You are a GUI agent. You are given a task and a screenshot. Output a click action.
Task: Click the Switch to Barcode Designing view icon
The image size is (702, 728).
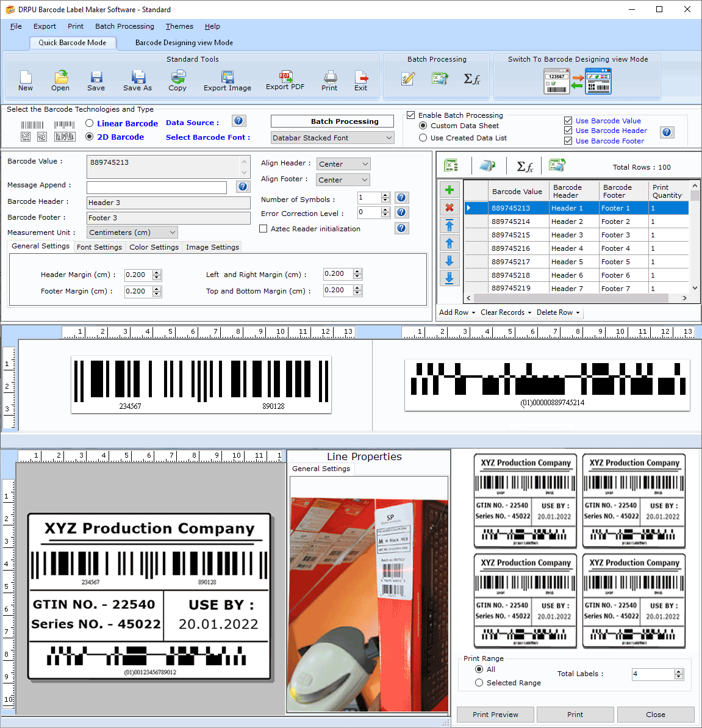(577, 81)
